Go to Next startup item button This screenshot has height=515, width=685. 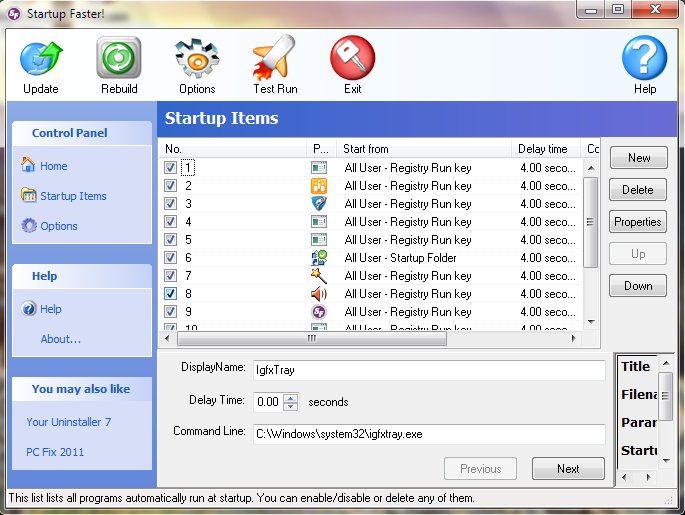coord(568,469)
